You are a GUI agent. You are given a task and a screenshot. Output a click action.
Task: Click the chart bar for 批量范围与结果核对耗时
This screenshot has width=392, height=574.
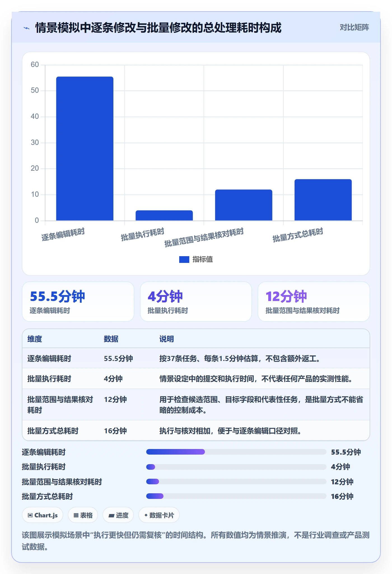click(x=244, y=205)
